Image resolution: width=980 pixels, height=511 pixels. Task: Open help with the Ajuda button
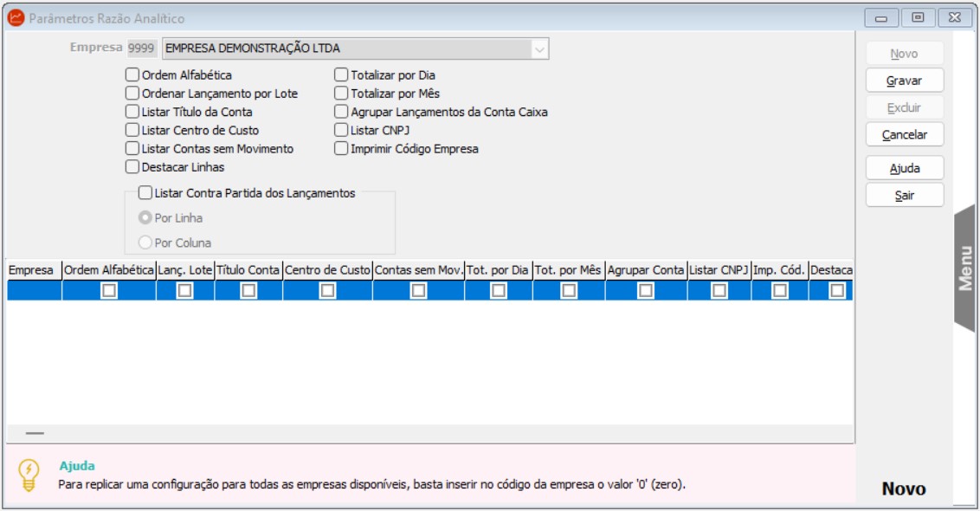pyautogui.click(x=905, y=168)
